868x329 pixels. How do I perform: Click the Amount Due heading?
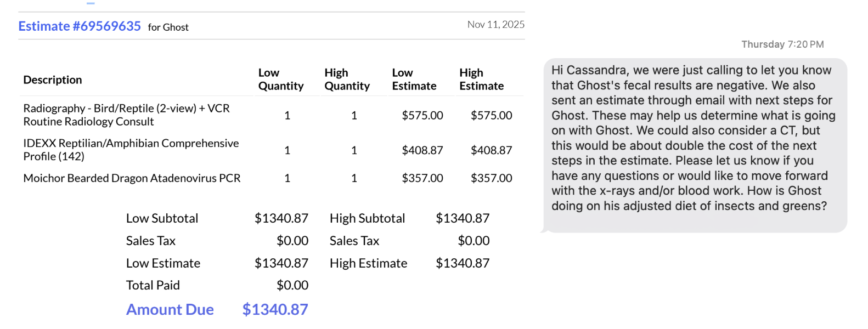[x=170, y=309]
